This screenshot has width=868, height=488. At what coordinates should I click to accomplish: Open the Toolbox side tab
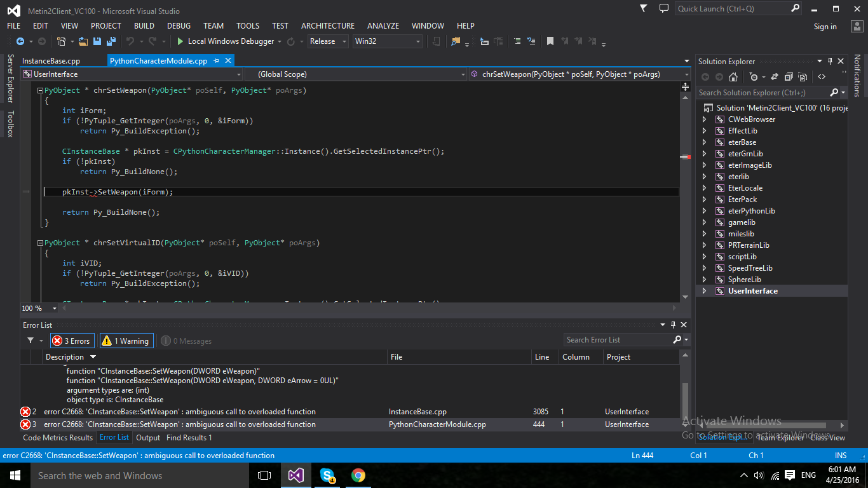coord(10,124)
